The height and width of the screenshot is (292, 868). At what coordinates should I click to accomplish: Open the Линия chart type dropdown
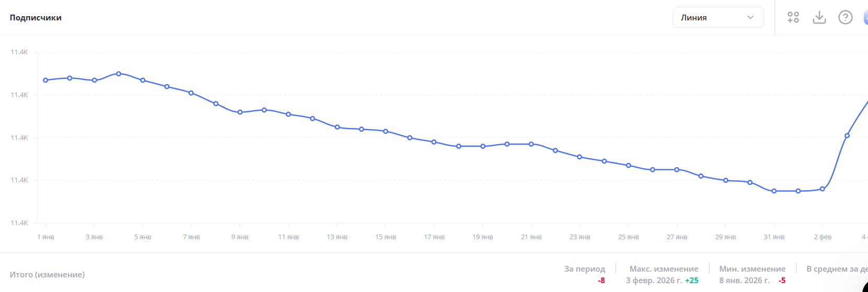coord(718,17)
